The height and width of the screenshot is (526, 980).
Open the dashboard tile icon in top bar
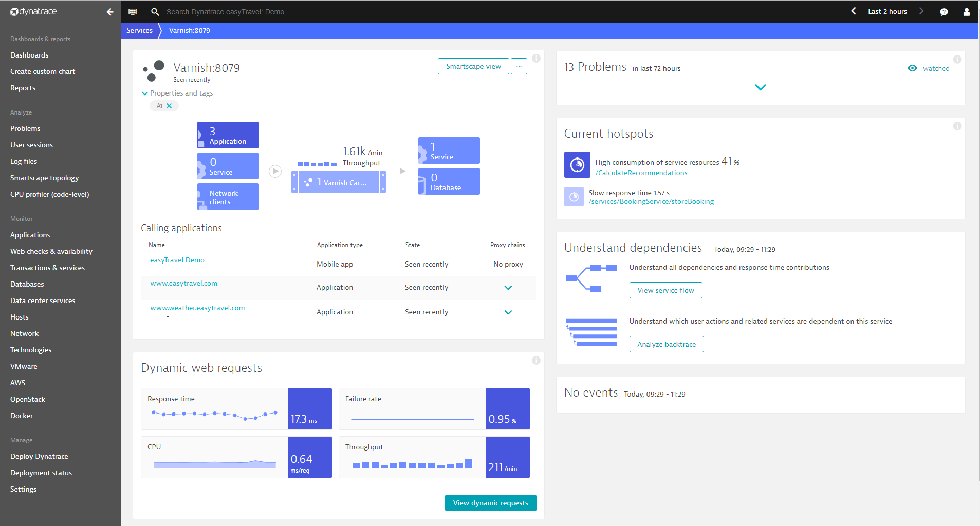[x=133, y=11]
